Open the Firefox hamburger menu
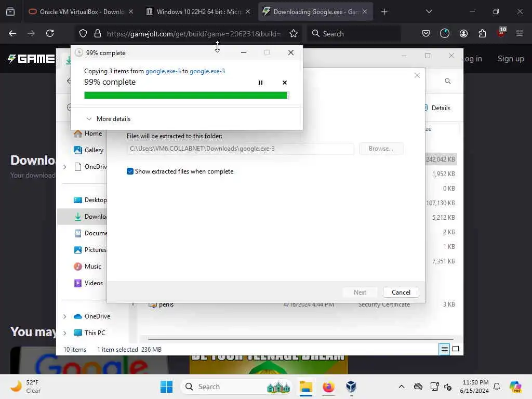This screenshot has height=399, width=532. coord(520,33)
